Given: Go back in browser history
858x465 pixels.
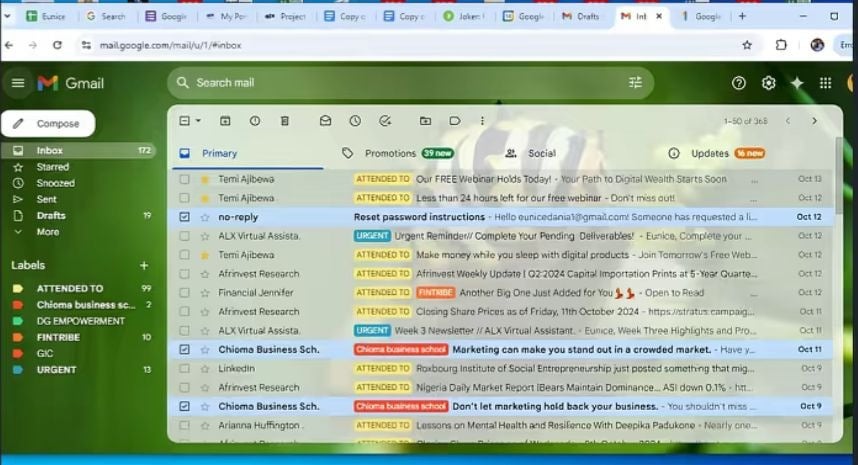Looking at the screenshot, I should click(9, 45).
